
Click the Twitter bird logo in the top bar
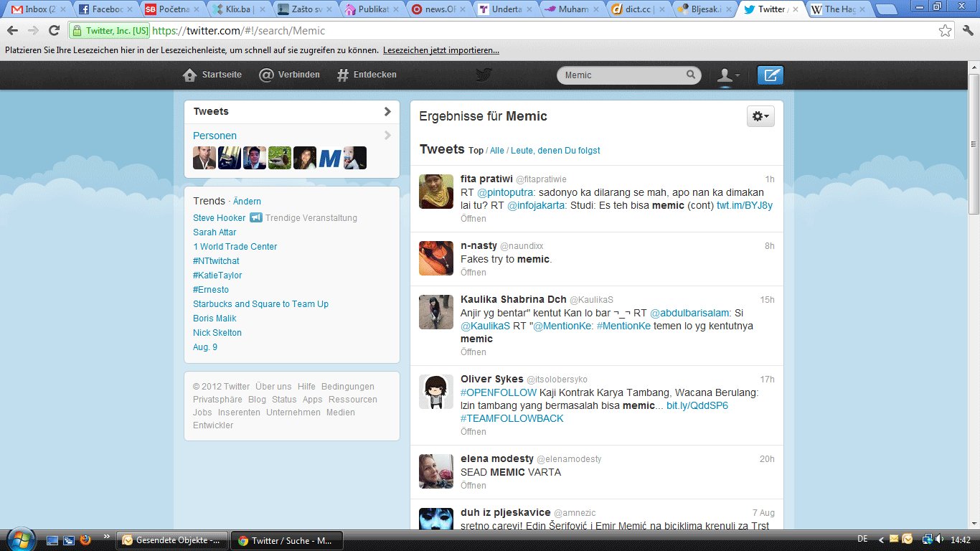485,75
